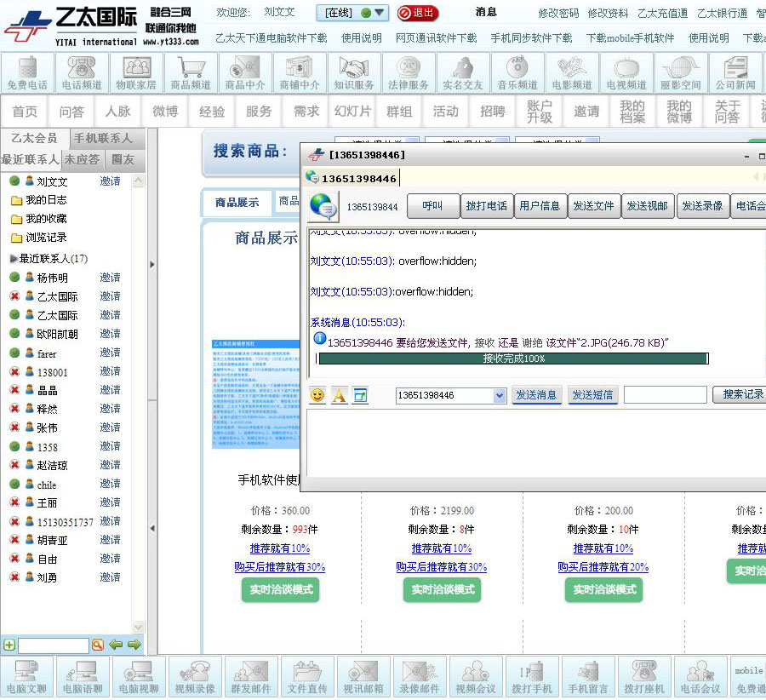Screen dimensions: 766x700
Task: Open 购买后推荐就有20% link
Action: 603,567
